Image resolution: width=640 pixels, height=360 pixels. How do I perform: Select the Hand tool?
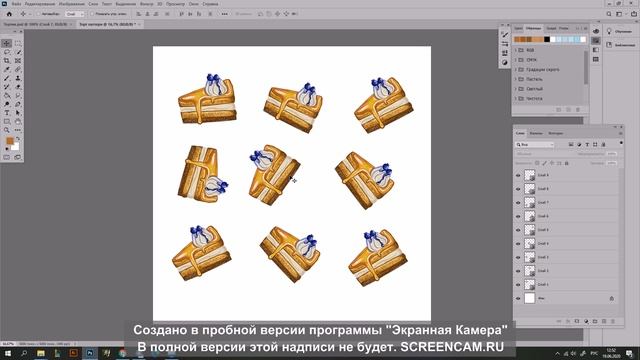[18, 122]
